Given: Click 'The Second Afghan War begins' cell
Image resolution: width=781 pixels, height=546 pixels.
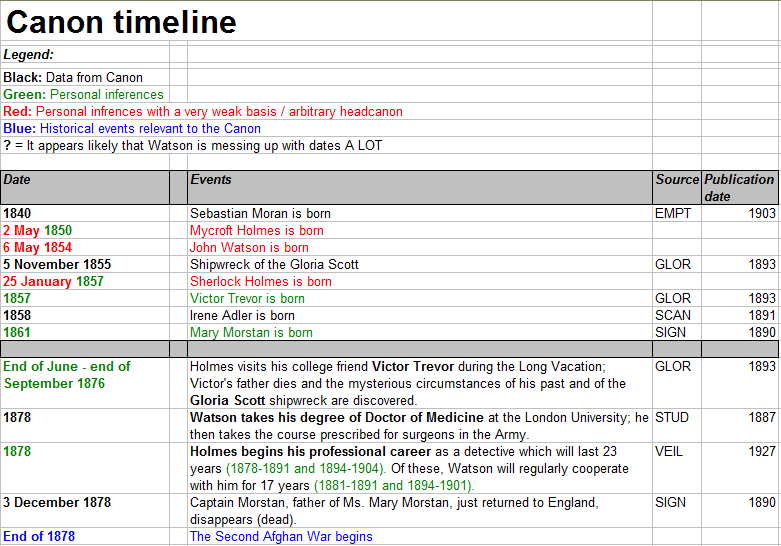Looking at the screenshot, I should (x=281, y=536).
